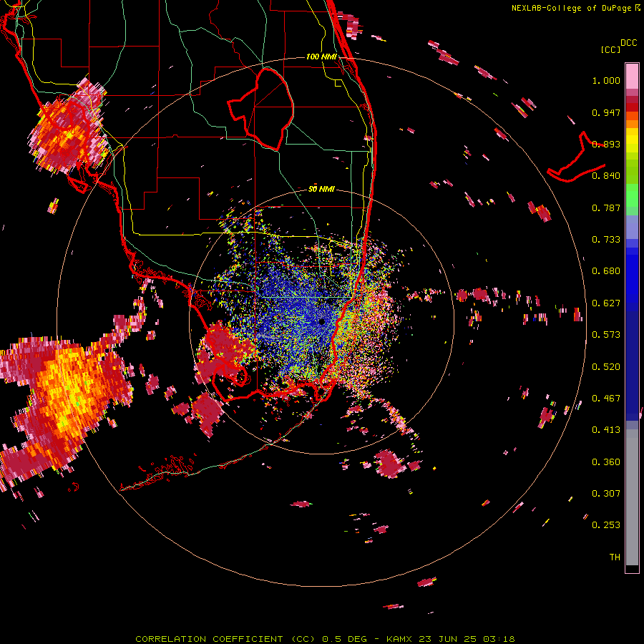The height and width of the screenshot is (644, 644).
Task: Click the 1.000 scale value
Action: (606, 80)
